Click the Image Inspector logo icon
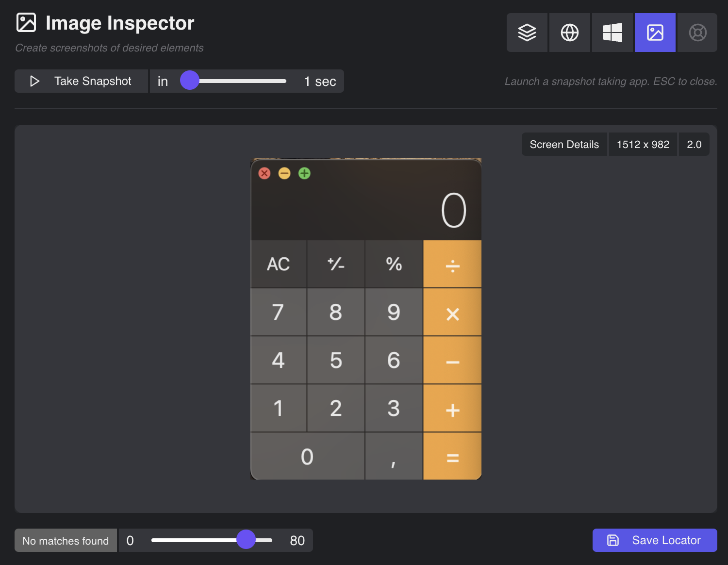The height and width of the screenshot is (565, 728). (26, 22)
